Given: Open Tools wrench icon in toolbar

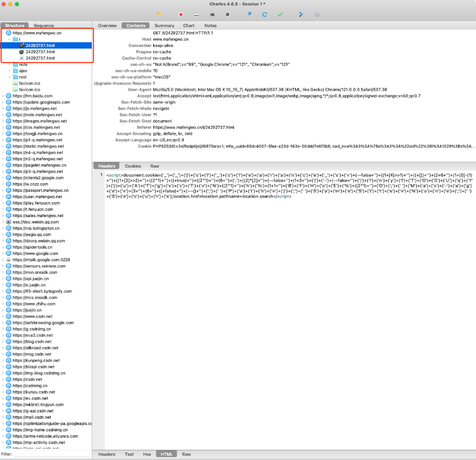Looking at the screenshot, I should pos(301,14).
